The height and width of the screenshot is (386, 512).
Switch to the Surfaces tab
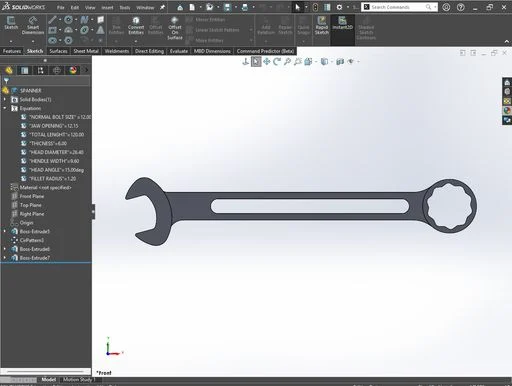[58, 51]
